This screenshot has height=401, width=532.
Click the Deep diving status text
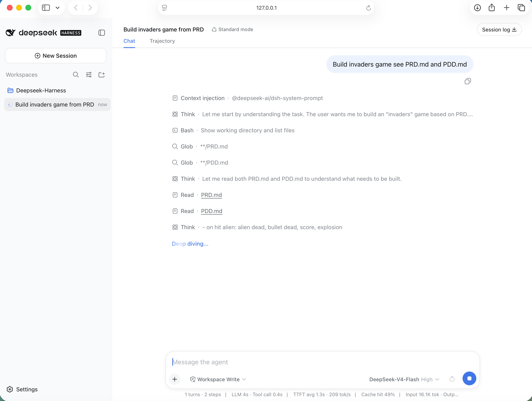coord(190,244)
